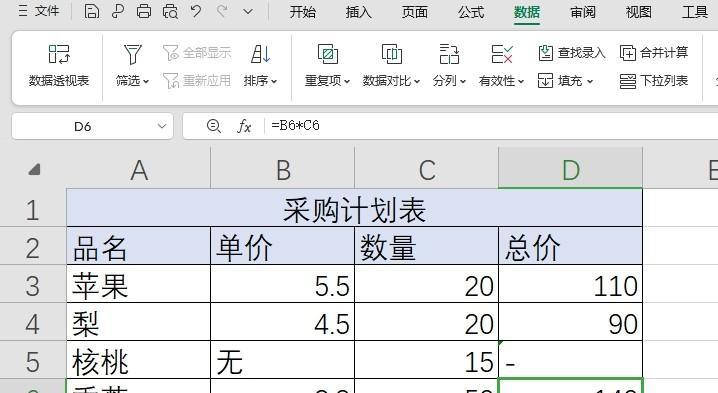Image resolution: width=718 pixels, height=393 pixels.
Task: Select column D header
Action: 571,170
